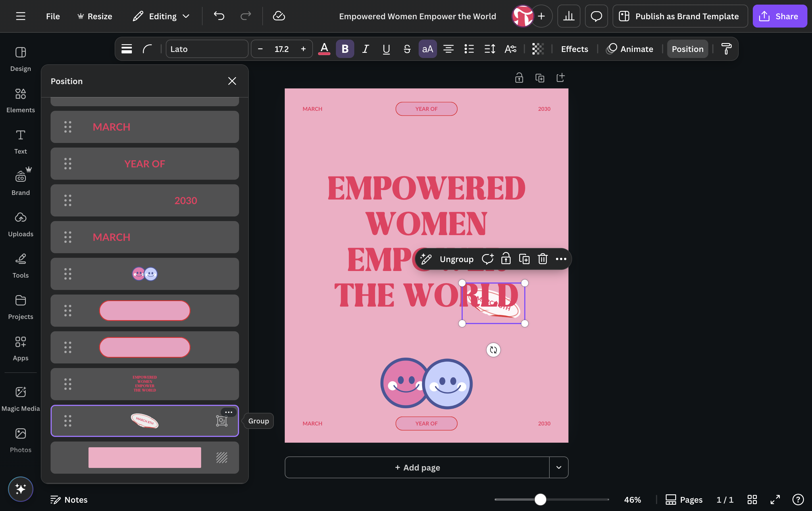
Task: Increase font size with plus
Action: pyautogui.click(x=303, y=49)
